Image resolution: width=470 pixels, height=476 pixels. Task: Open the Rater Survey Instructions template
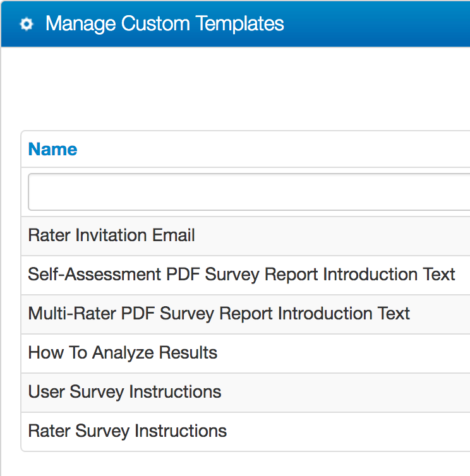[128, 431]
